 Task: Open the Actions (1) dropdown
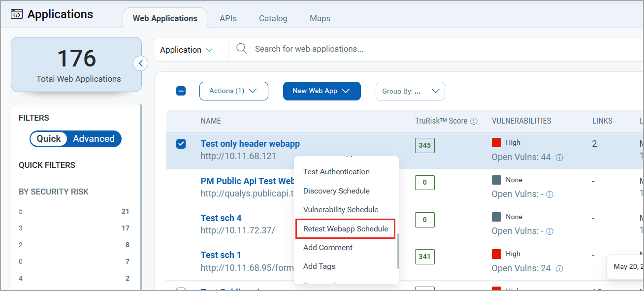[x=233, y=91]
